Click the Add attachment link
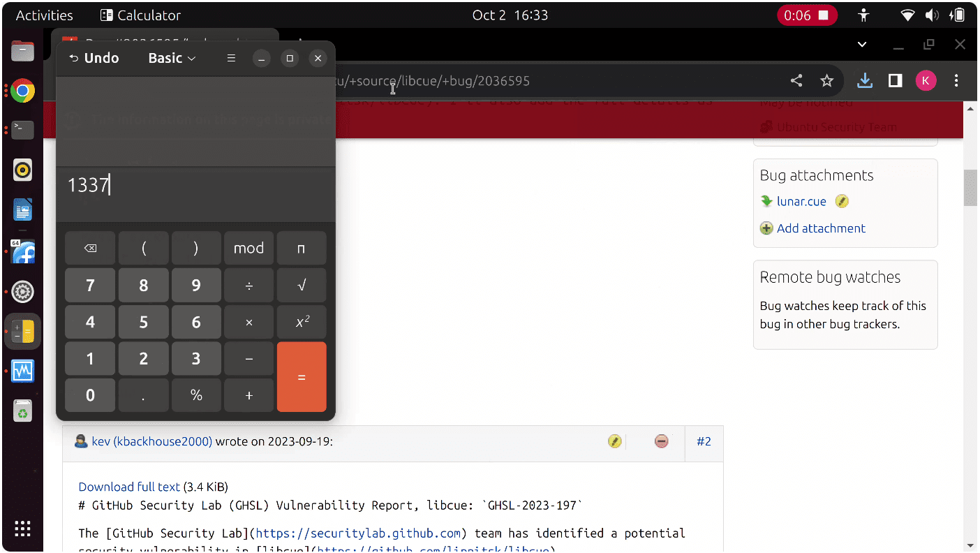 pos(821,228)
